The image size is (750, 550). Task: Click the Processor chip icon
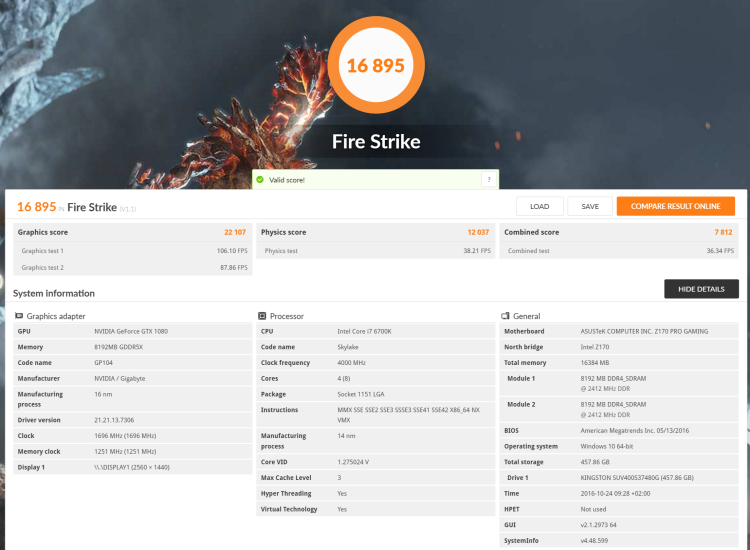click(262, 316)
